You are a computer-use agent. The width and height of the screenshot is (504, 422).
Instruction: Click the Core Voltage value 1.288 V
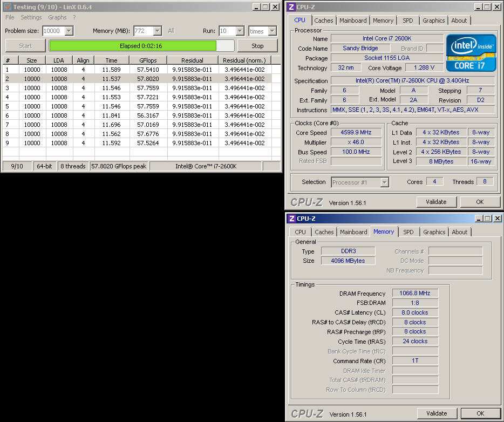coord(424,68)
